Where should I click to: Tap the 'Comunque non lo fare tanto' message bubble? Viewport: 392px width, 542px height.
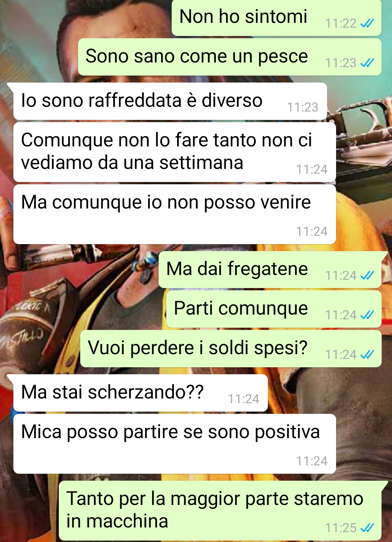[175, 152]
